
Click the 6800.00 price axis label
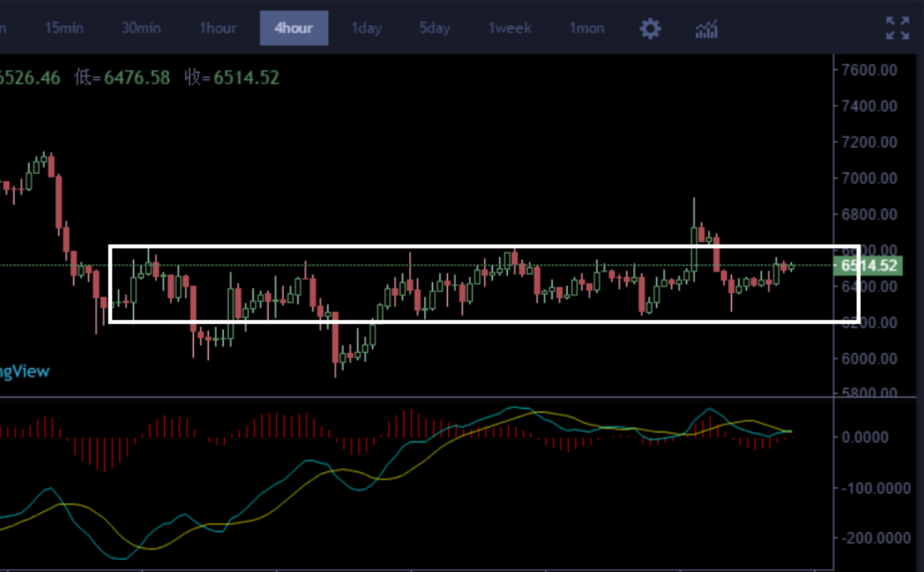(x=870, y=214)
